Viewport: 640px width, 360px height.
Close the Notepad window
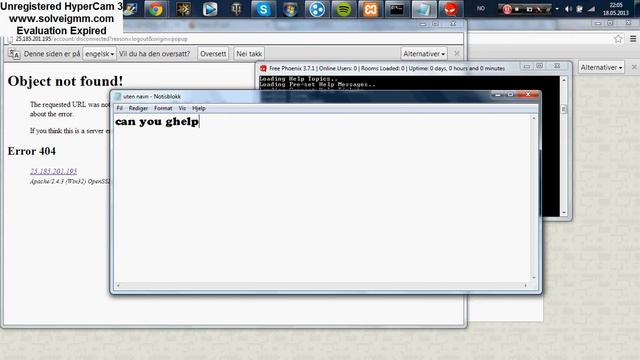point(528,95)
